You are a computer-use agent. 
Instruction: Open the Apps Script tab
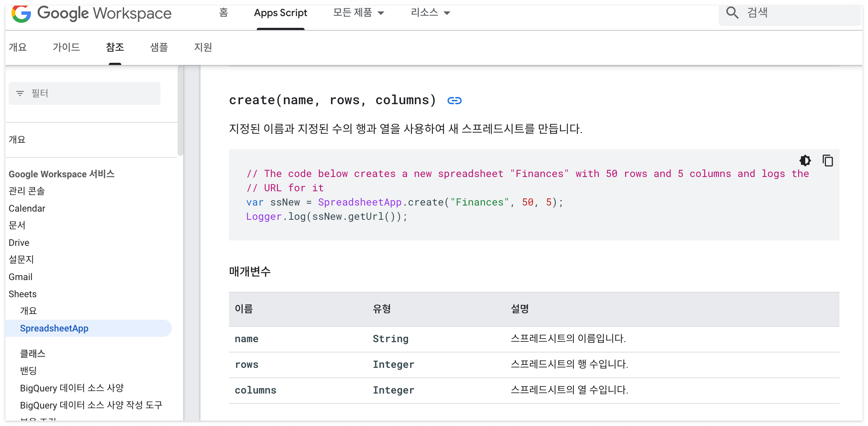click(280, 13)
